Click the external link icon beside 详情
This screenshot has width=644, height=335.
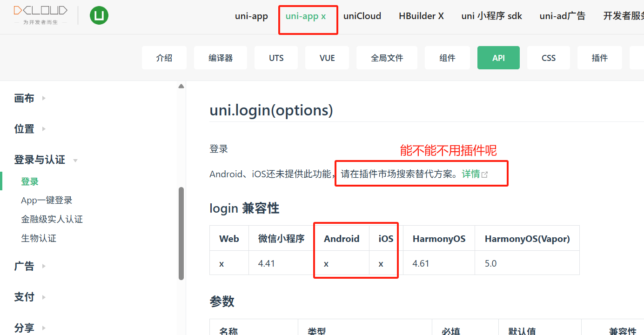point(485,174)
